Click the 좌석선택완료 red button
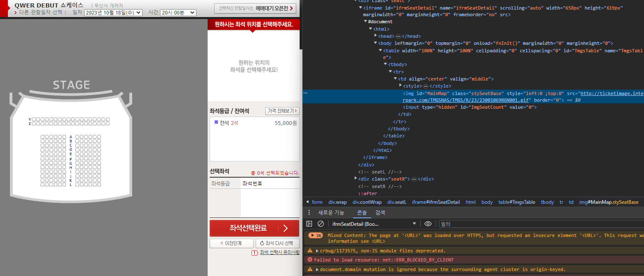The width and height of the screenshot is (644, 276). tap(254, 228)
